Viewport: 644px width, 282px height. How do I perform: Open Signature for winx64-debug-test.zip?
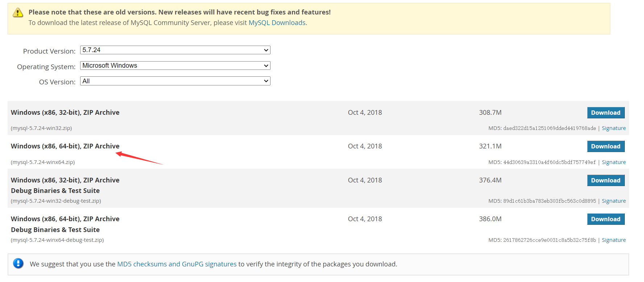(614, 240)
